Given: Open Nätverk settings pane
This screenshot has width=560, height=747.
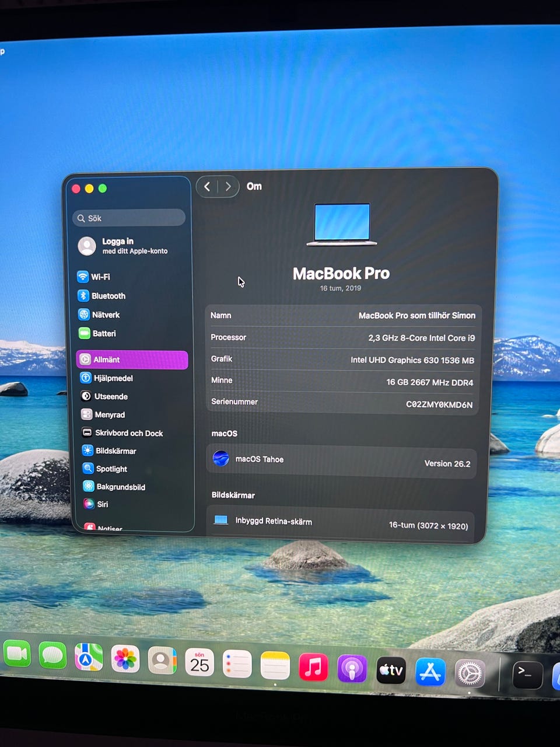Looking at the screenshot, I should coord(105,315).
